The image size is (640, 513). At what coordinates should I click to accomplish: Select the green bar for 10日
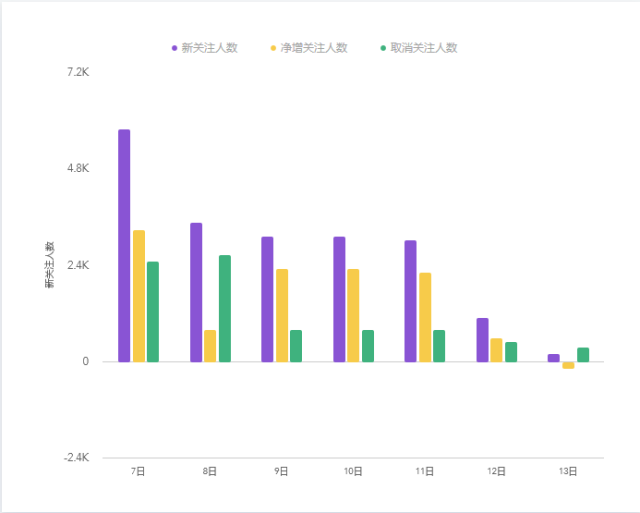[x=368, y=346]
